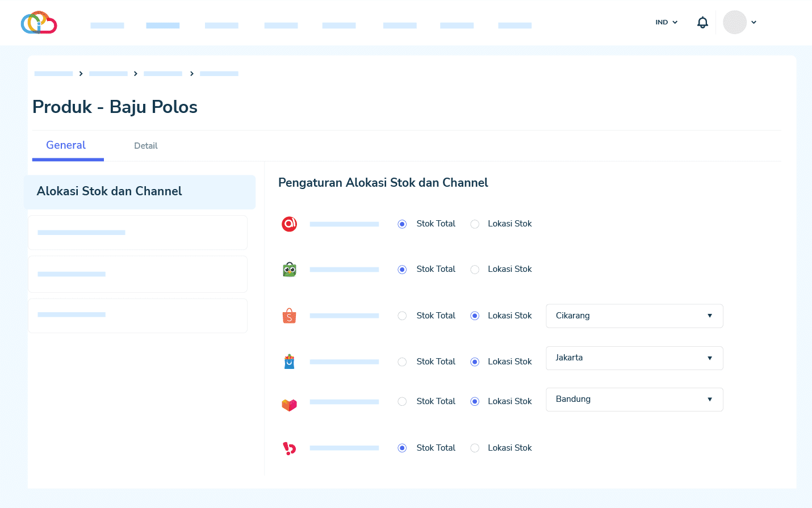Select Stok Total for the Shopee row
This screenshot has height=508, width=812.
(x=402, y=316)
